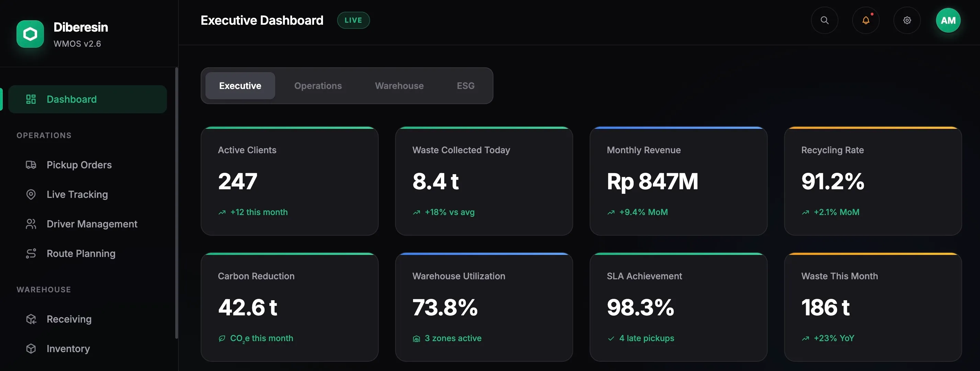
Task: Click leaf icon in Carbon Reduction card
Action: pos(222,338)
